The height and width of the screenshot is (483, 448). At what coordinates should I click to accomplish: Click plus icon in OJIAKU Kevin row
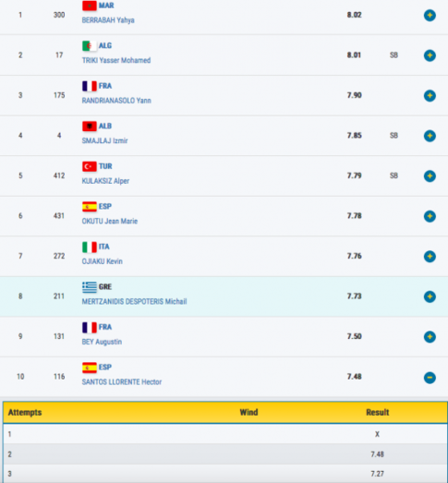click(430, 257)
